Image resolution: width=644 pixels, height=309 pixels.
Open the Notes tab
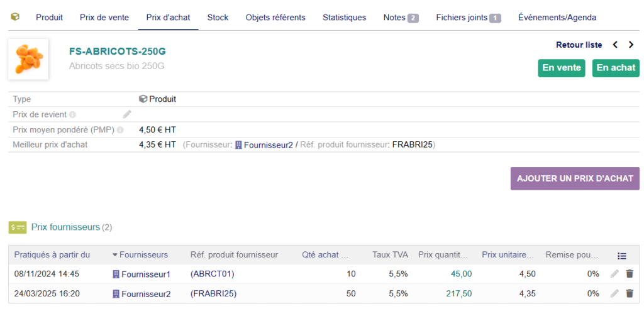click(401, 18)
